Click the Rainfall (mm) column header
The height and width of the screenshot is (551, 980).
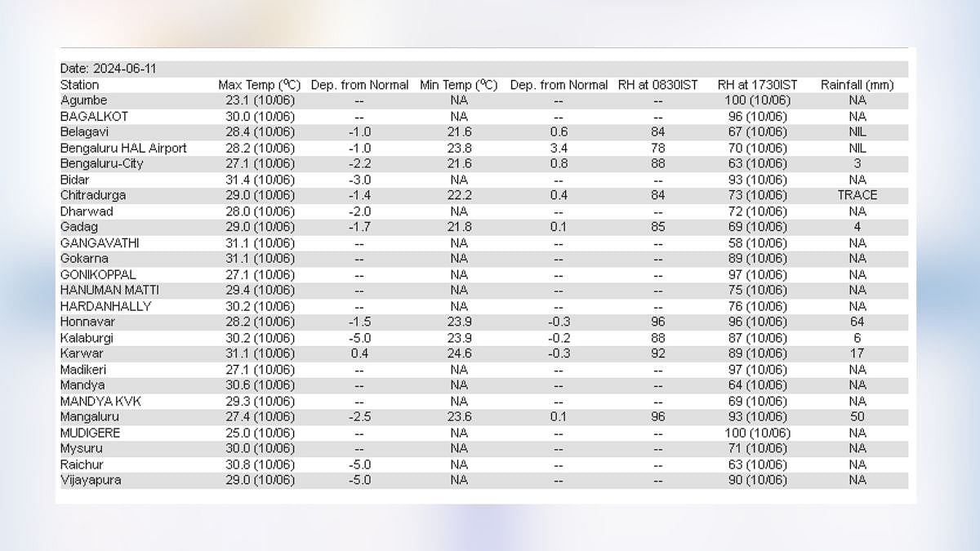(x=857, y=85)
